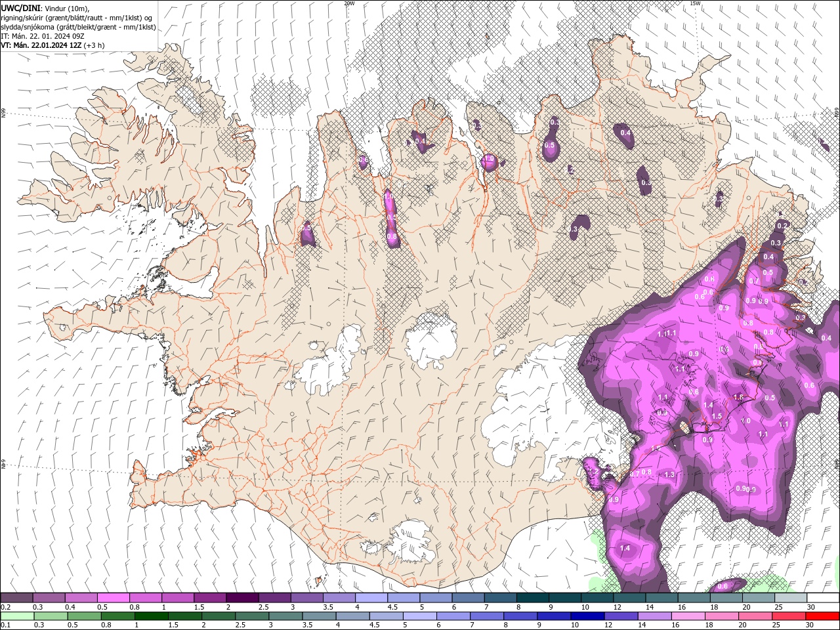Click the '20W' longitude label
The image size is (840, 630).
pyautogui.click(x=349, y=3)
